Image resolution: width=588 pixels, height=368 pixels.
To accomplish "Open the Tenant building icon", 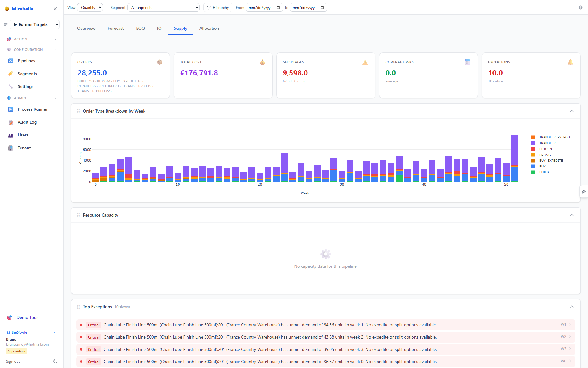I will (x=11, y=148).
